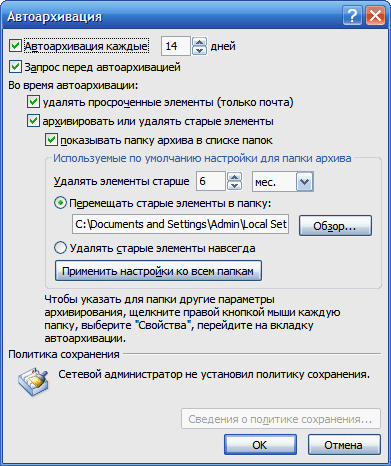The width and height of the screenshot is (391, 466).
Task: Click the 'Во время автоархивации:' label
Action: click(73, 85)
